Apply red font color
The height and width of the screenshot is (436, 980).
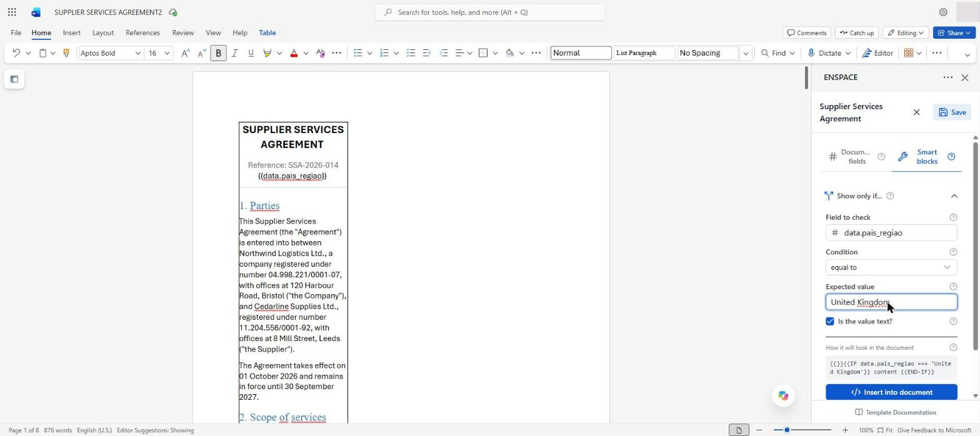coord(294,53)
